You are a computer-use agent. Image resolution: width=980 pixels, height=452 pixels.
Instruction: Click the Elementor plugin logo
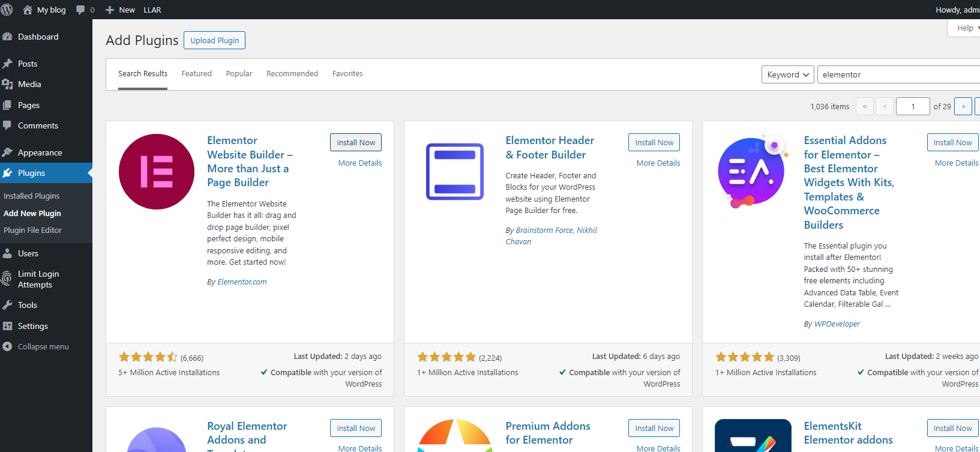157,172
